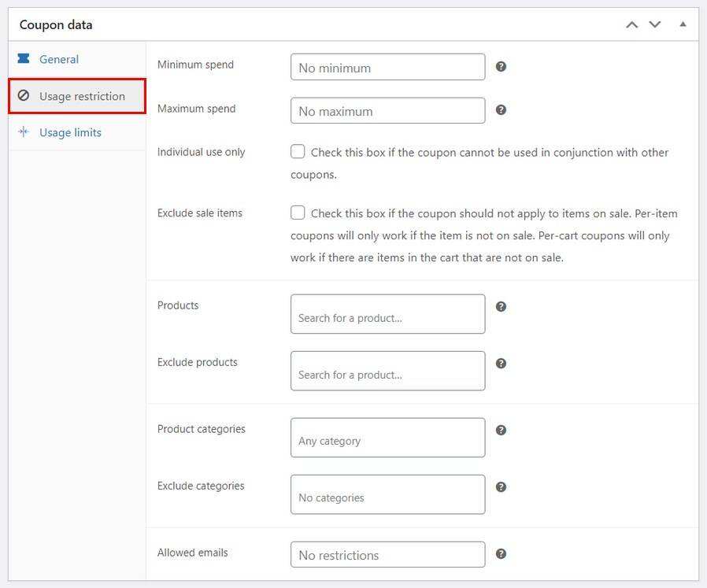Focus the Minimum spend input
The width and height of the screenshot is (707, 588).
(388, 67)
